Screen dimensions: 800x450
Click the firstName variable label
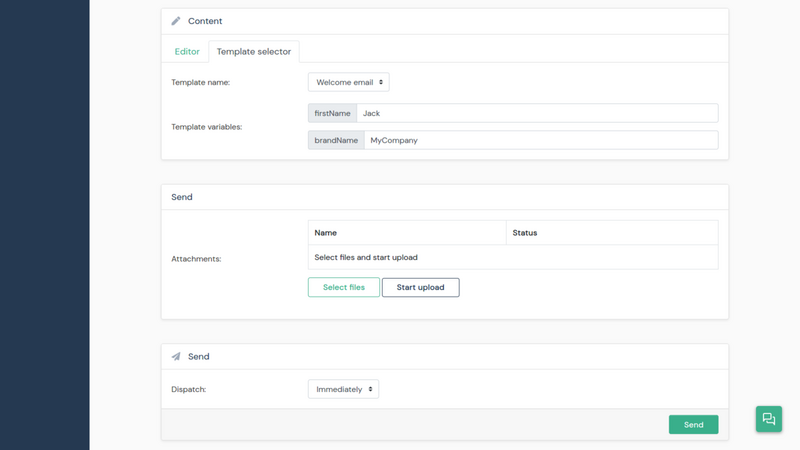pyautogui.click(x=332, y=113)
